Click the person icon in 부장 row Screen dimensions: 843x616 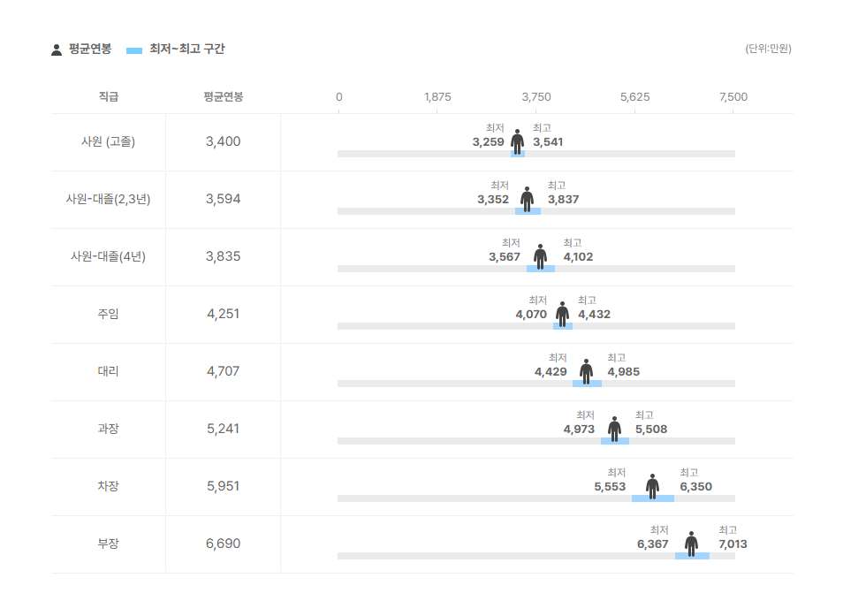(x=691, y=544)
